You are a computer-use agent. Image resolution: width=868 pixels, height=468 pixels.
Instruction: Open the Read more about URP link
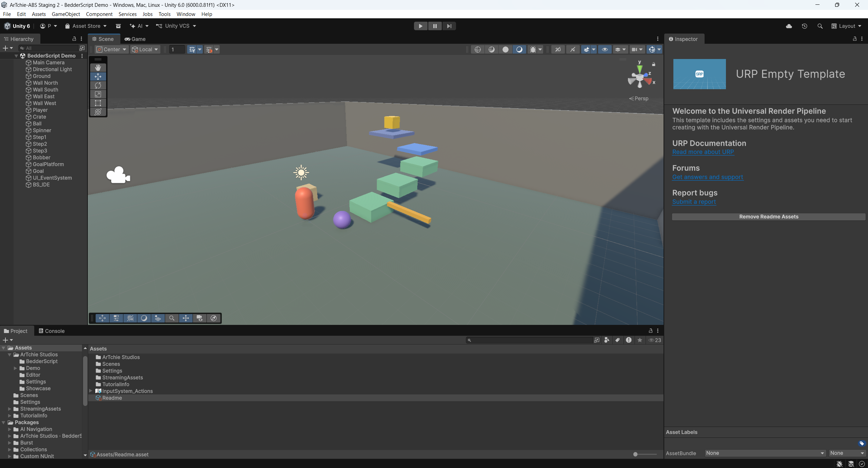[x=703, y=152]
